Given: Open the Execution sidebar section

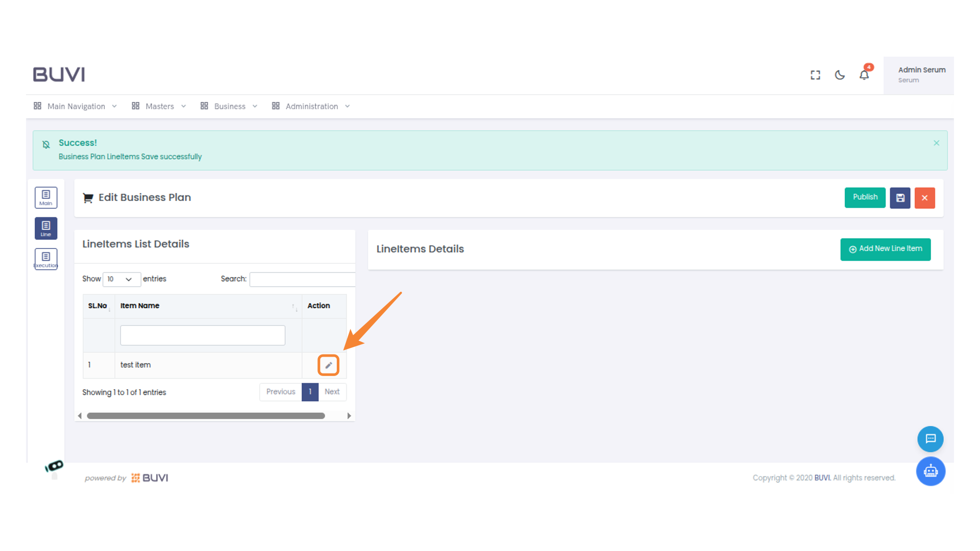Looking at the screenshot, I should pos(46,259).
